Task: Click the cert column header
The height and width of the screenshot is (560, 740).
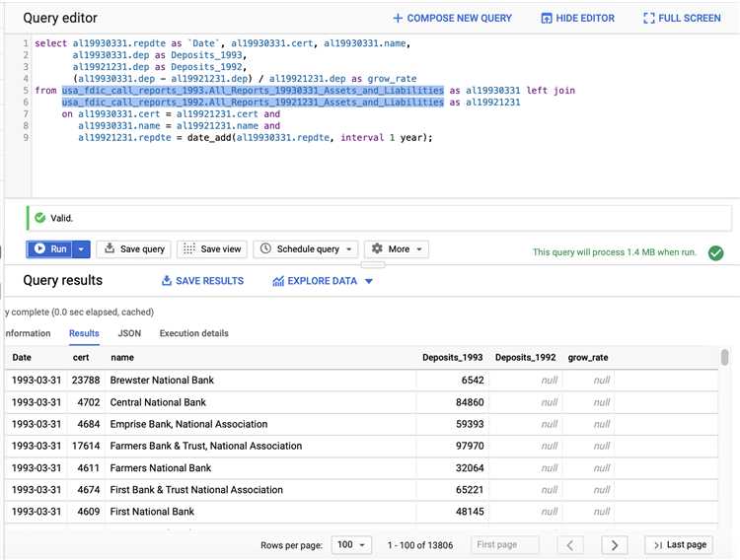Action: pyautogui.click(x=81, y=357)
